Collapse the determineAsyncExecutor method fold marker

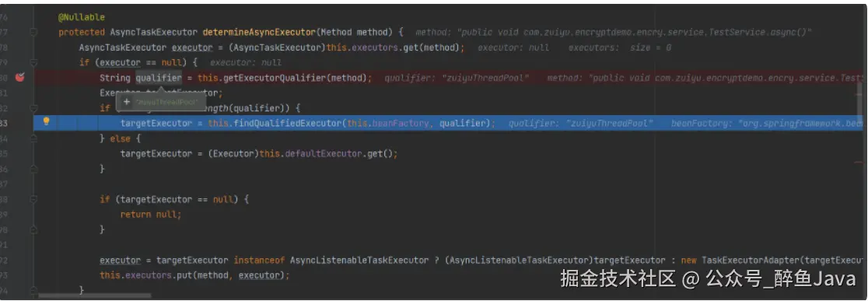pyautogui.click(x=33, y=33)
